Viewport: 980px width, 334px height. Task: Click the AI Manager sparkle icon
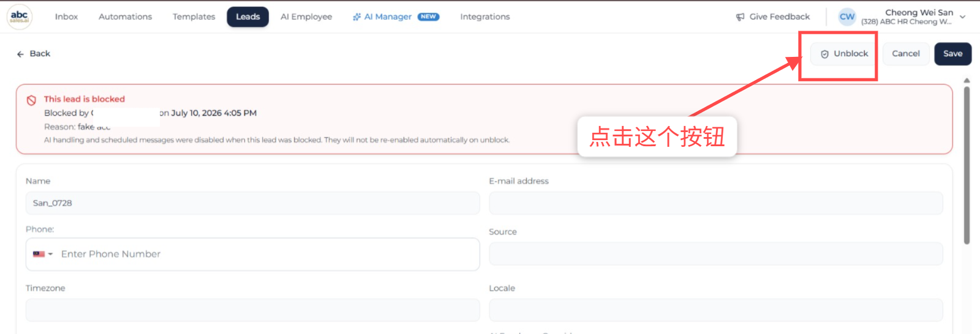tap(356, 17)
